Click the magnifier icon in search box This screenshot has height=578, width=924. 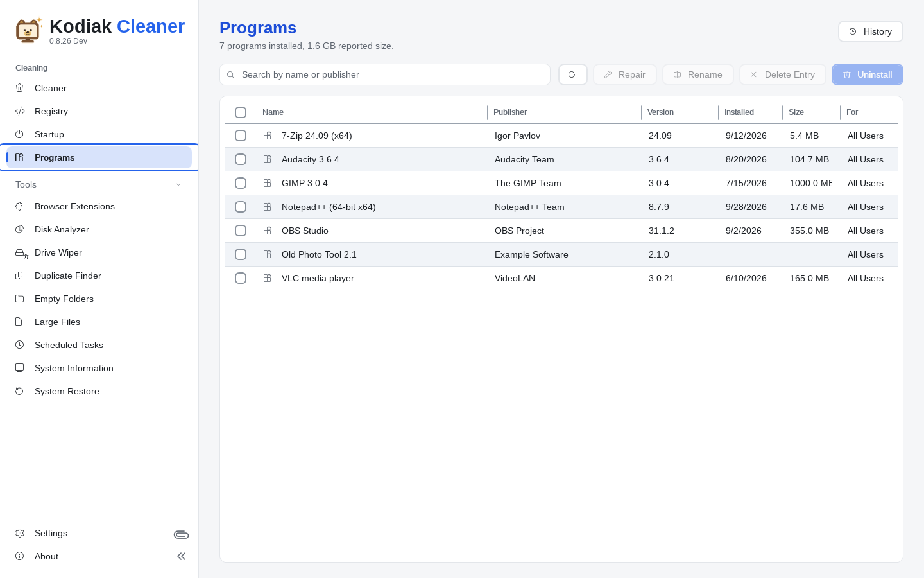point(230,74)
